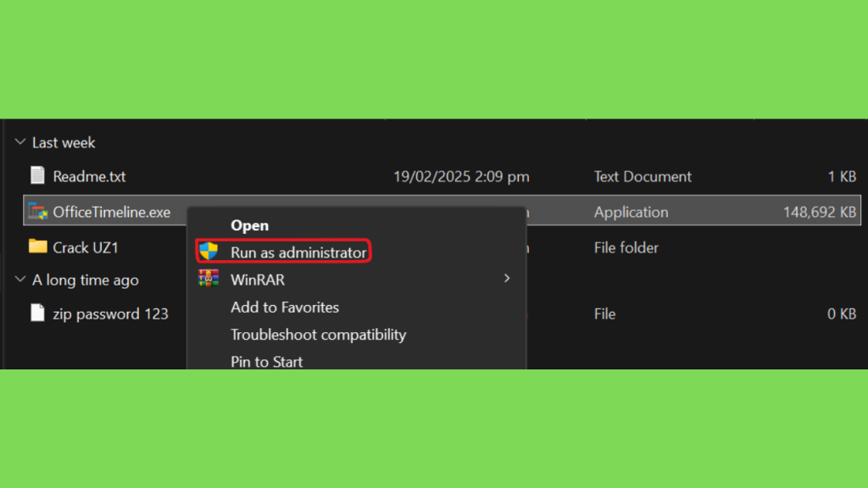868x488 pixels.
Task: Select the zip password 123 file name
Action: [110, 313]
